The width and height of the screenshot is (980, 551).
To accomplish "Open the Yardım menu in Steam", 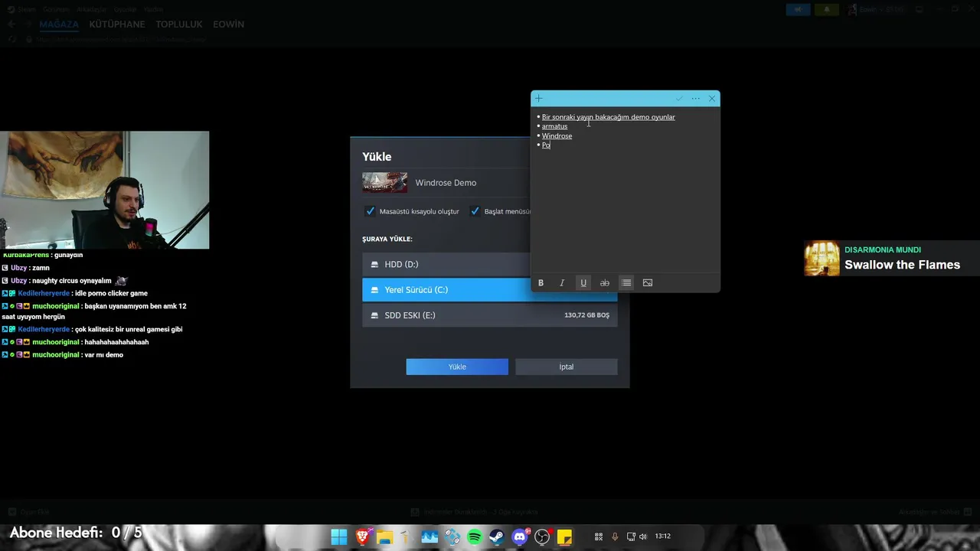I will (154, 9).
